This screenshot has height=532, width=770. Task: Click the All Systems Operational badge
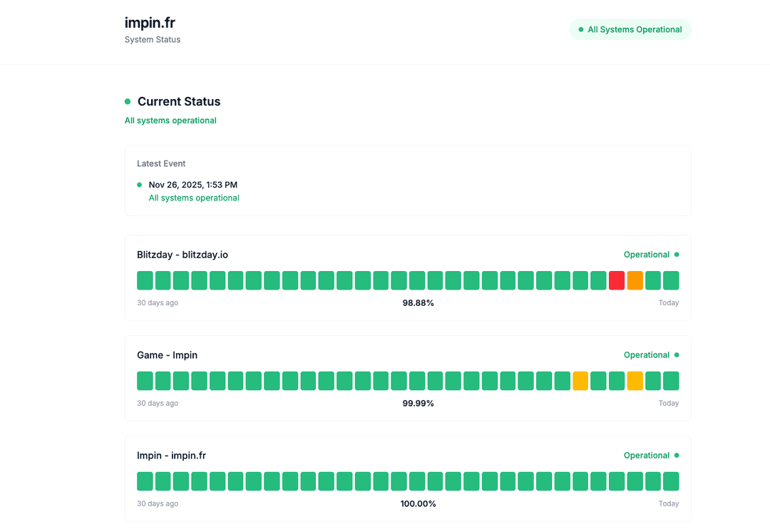click(630, 30)
